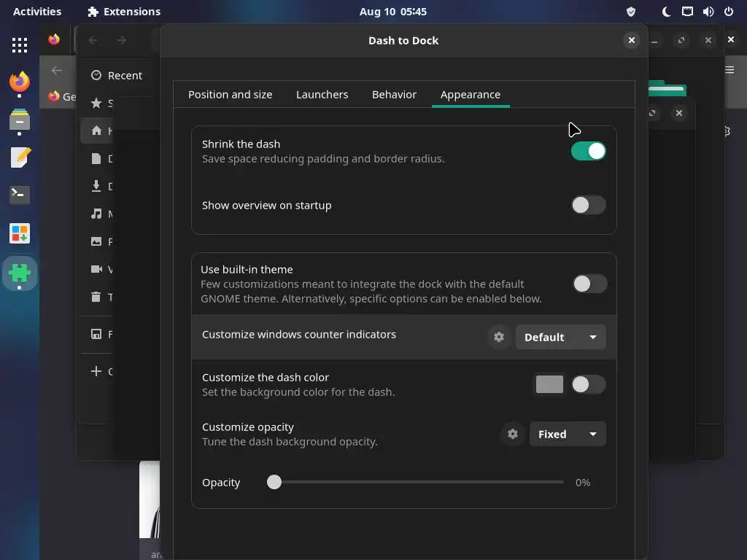Viewport: 747px width, 560px height.
Task: Open the Files app in dock
Action: pos(20,119)
